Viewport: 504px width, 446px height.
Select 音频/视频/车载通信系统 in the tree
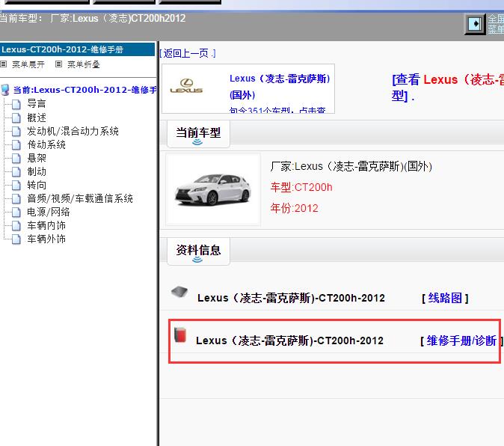click(x=80, y=199)
